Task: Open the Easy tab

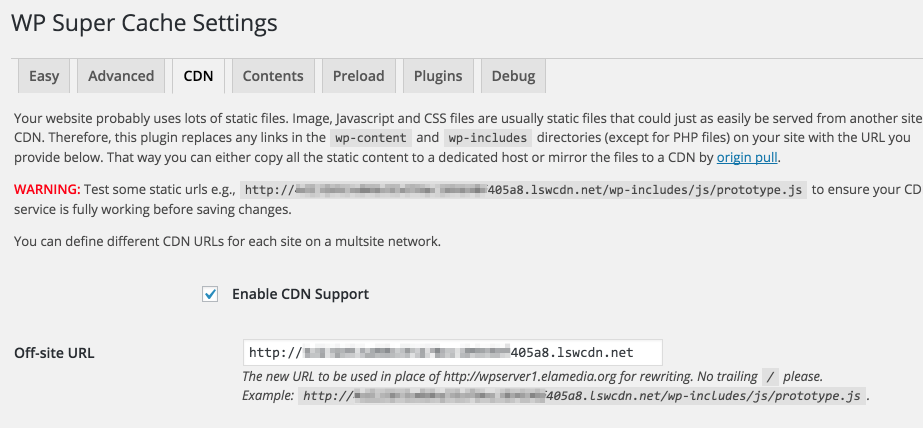Action: click(x=44, y=76)
